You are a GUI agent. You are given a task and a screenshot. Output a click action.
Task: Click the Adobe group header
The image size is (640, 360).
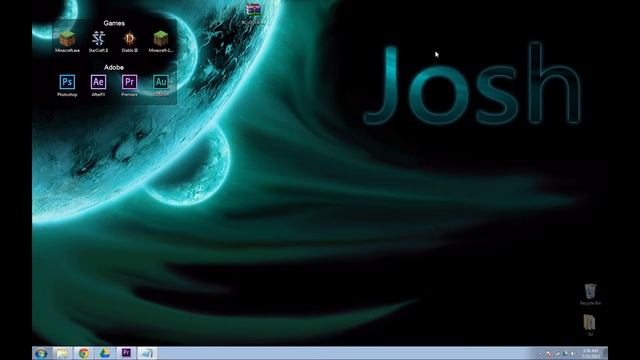point(114,67)
